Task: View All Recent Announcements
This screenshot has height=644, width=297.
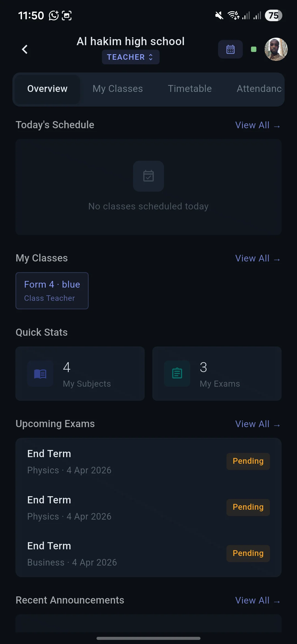Action: coord(257,600)
